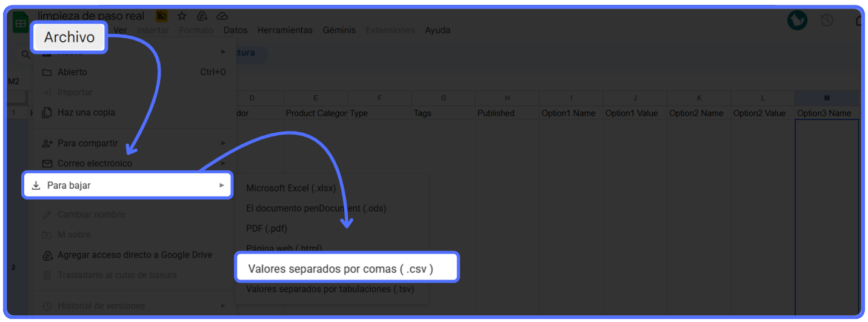This screenshot has height=322, width=868.
Task: Open the Herramientas menu
Action: 285,30
